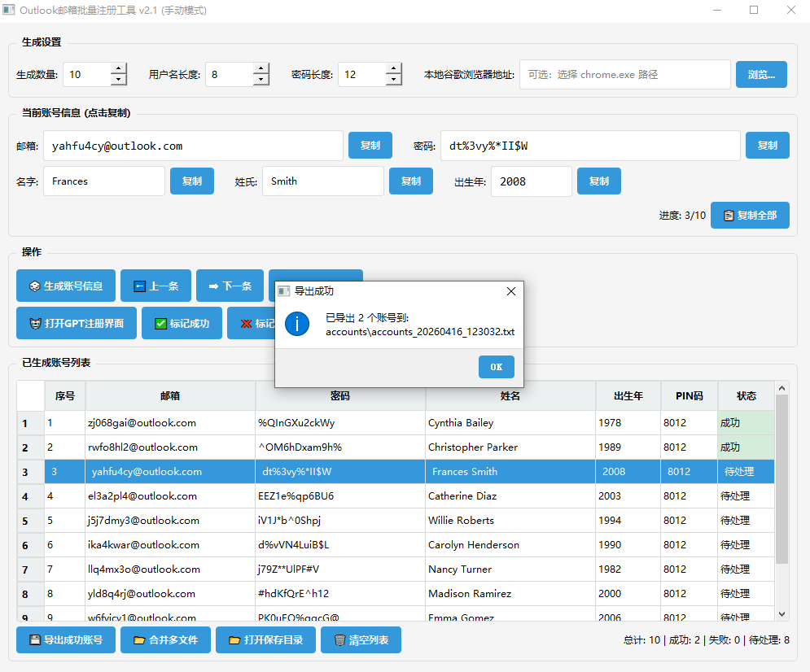
Task: Click the folder icon to open save directory
Action: pos(234,639)
